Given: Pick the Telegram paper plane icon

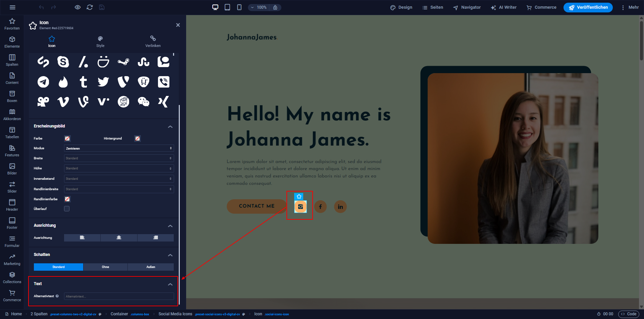Looking at the screenshot, I should (x=43, y=82).
